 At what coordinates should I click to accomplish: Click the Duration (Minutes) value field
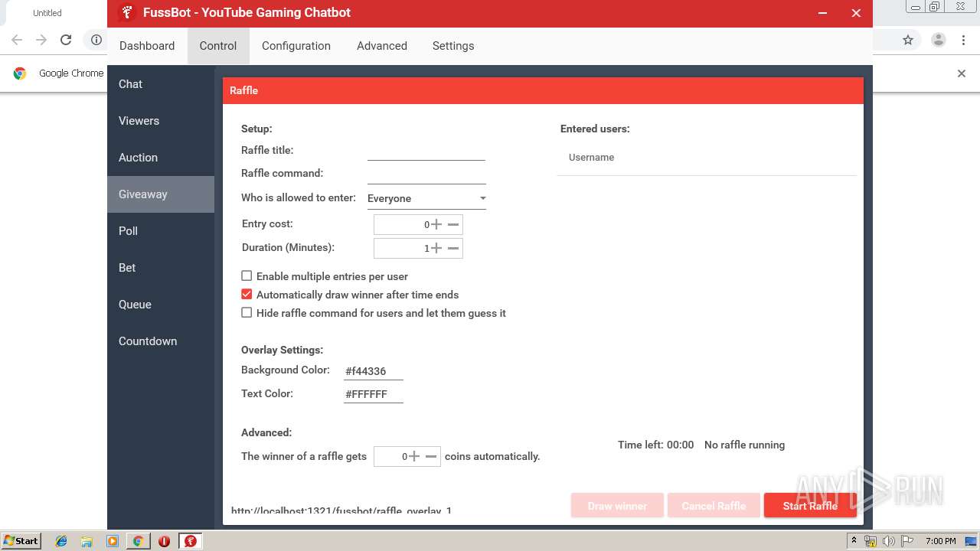point(402,248)
